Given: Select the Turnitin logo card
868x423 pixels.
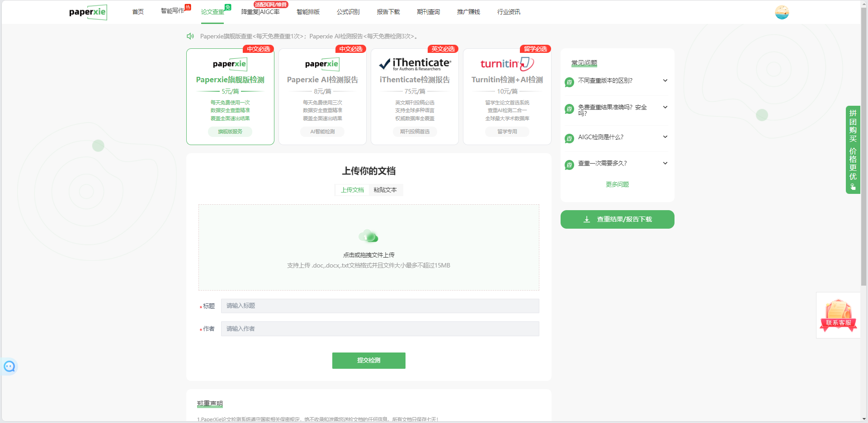Looking at the screenshot, I should click(507, 64).
